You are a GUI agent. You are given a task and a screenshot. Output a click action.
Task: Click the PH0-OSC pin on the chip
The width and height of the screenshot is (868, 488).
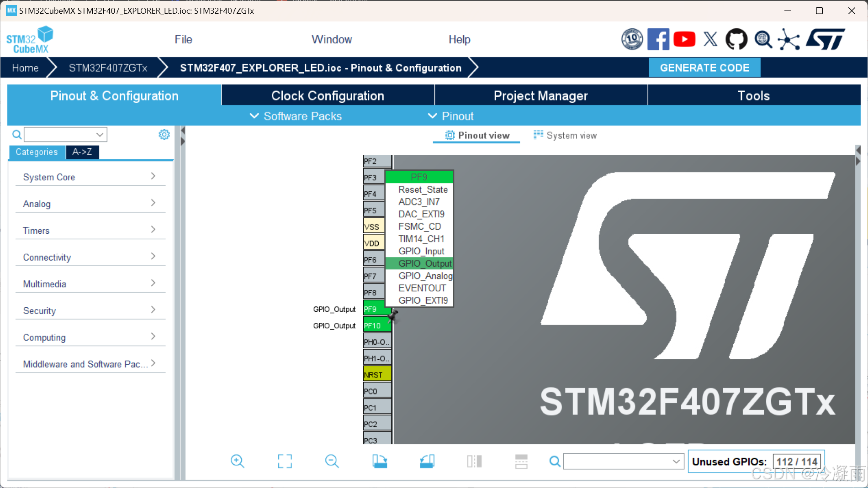pos(377,341)
